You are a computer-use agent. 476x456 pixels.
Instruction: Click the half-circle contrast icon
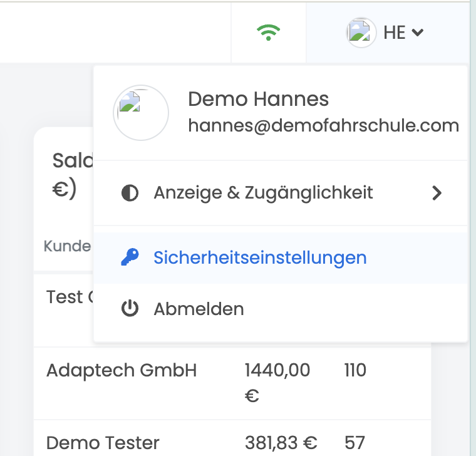[x=130, y=193]
